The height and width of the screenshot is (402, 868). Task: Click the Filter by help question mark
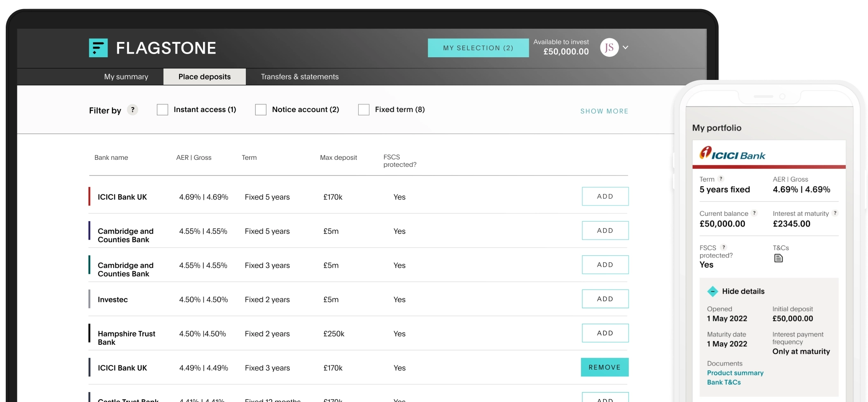pos(132,110)
